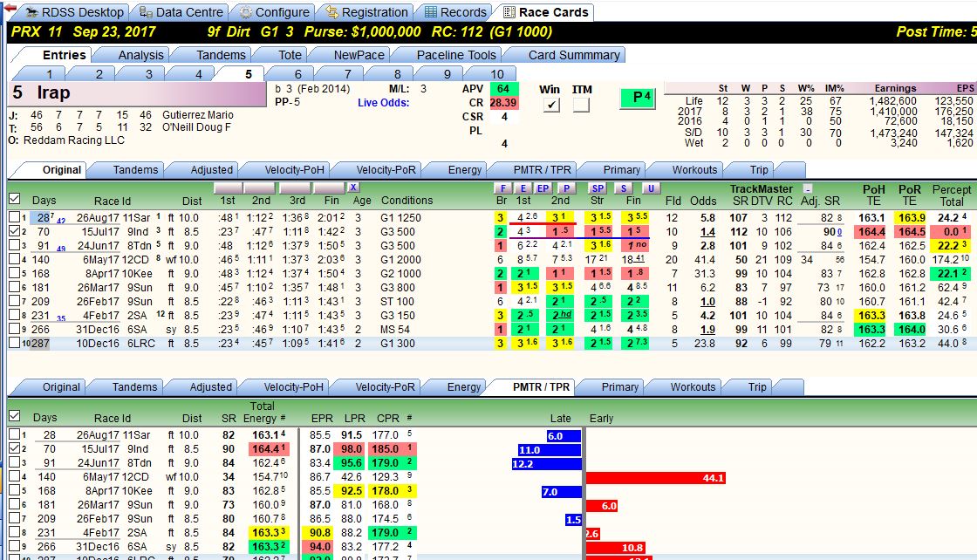Click the red back arrow icon
The image size is (977, 560).
10,8
